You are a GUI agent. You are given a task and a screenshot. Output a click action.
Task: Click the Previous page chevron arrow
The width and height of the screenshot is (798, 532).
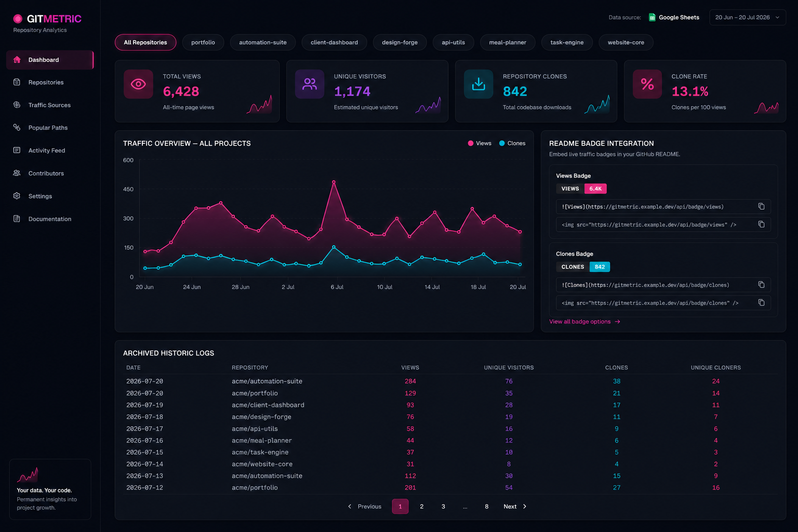point(350,507)
